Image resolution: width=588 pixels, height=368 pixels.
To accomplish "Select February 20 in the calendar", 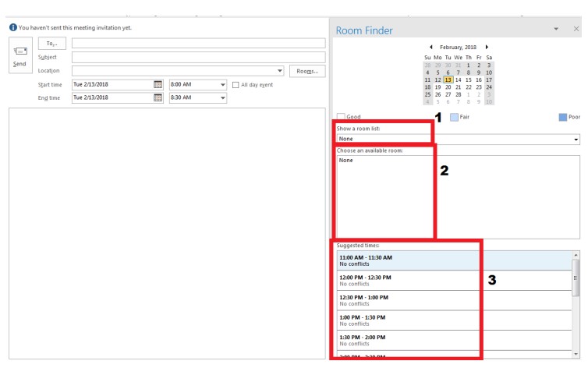I will point(448,87).
